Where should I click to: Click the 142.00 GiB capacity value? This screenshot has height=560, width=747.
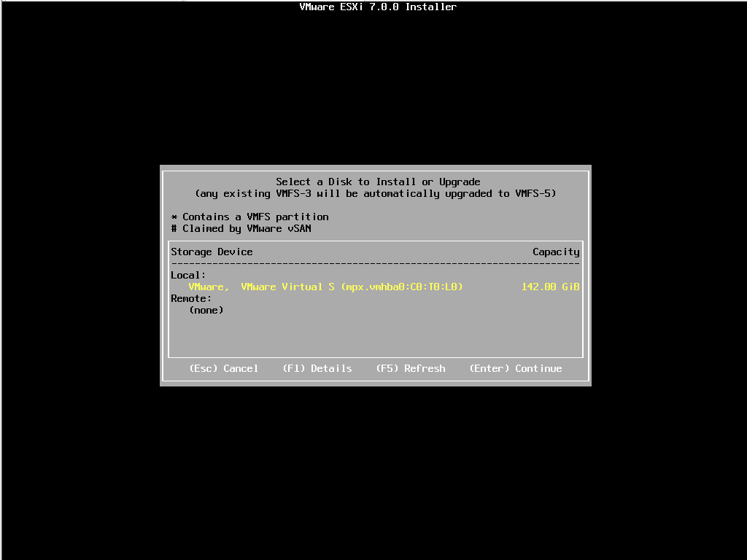click(x=550, y=287)
